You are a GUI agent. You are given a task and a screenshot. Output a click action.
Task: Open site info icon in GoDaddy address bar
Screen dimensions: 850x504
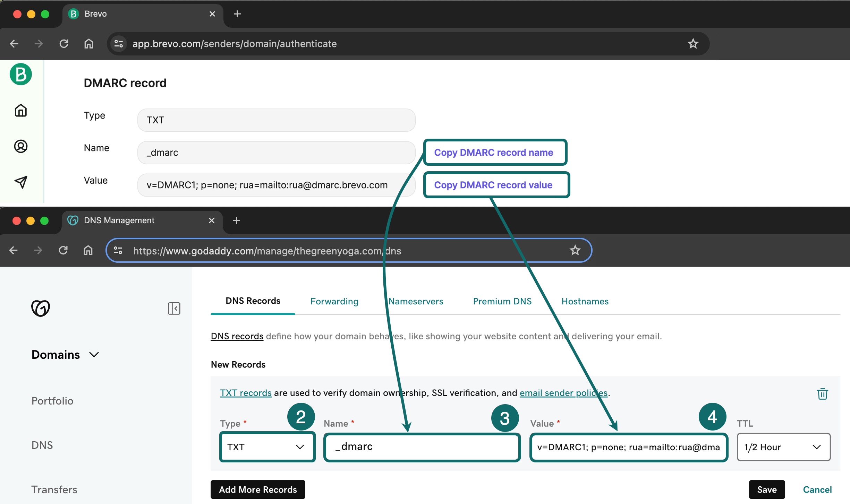click(x=118, y=250)
